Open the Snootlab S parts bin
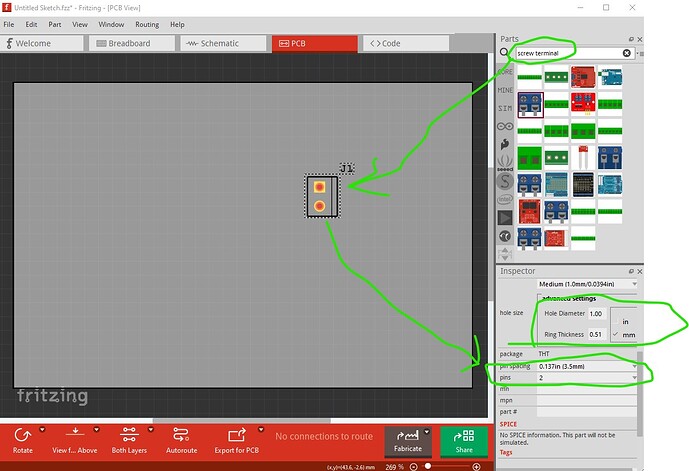 pyautogui.click(x=505, y=181)
